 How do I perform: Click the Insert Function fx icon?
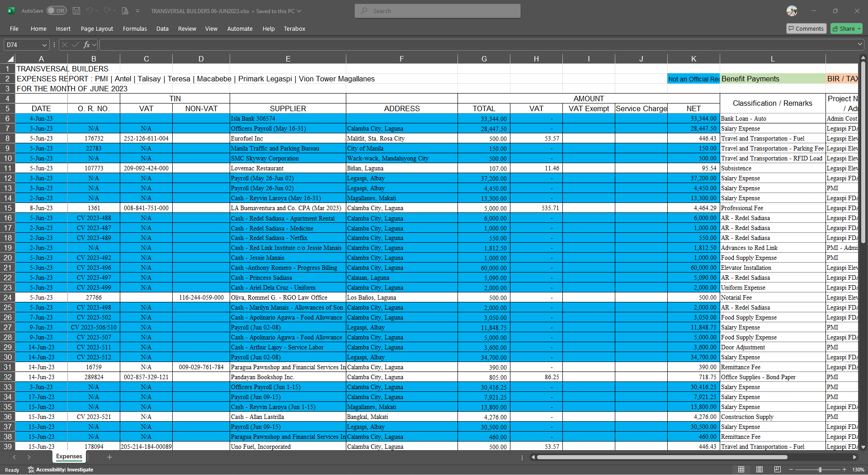point(86,45)
